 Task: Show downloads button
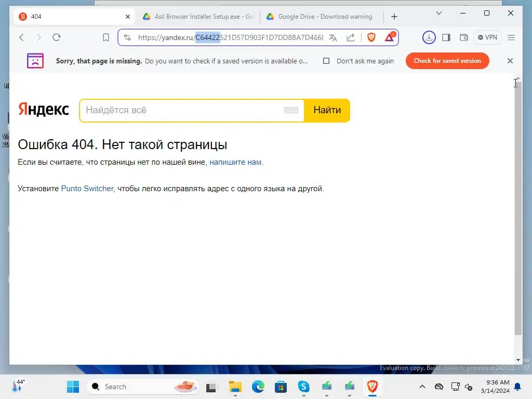pos(429,37)
